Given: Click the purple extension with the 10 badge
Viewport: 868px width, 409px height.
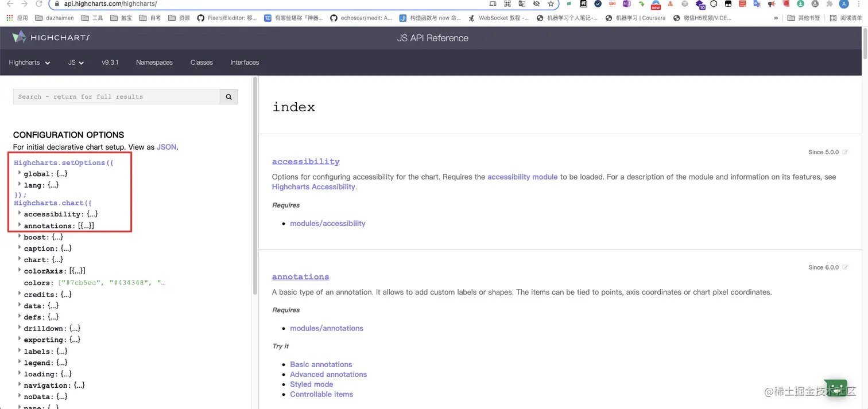Looking at the screenshot, I should pyautogui.click(x=700, y=4).
